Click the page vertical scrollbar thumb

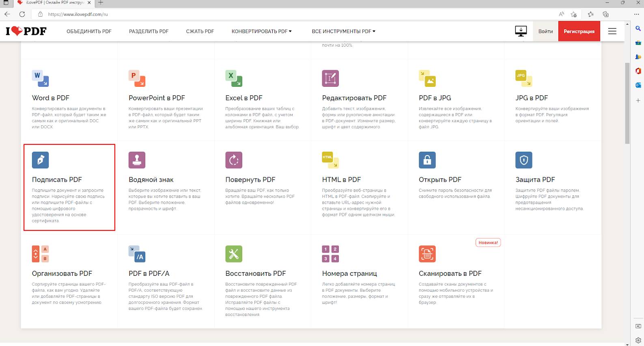click(627, 103)
